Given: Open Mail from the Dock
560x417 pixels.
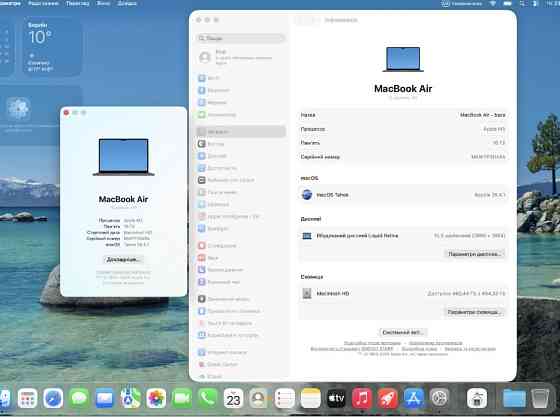Looking at the screenshot, I should tap(105, 398).
